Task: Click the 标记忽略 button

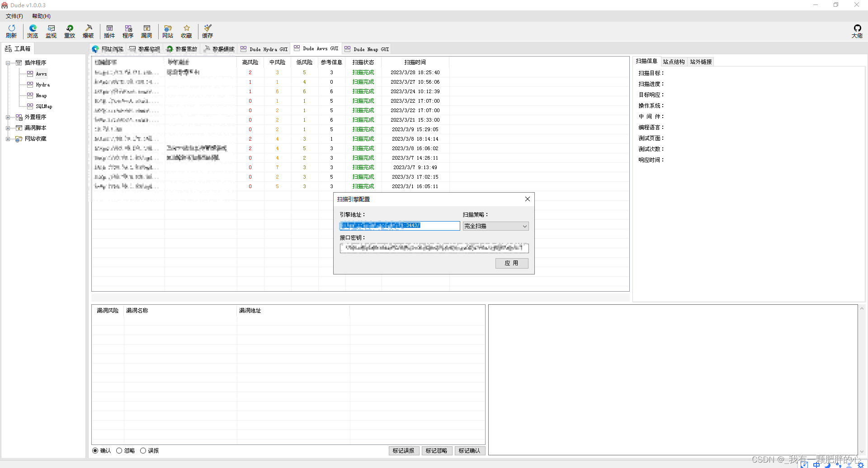Action: tap(437, 451)
